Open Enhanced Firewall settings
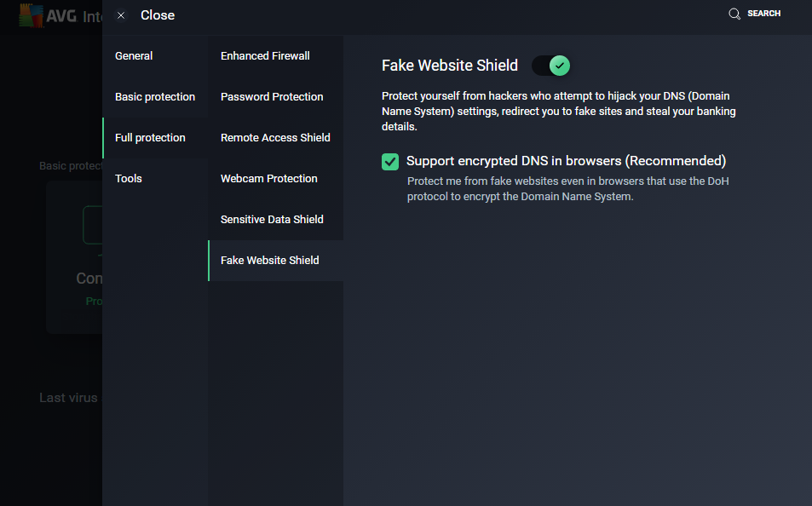Screen dimensions: 812x506 [265, 56]
